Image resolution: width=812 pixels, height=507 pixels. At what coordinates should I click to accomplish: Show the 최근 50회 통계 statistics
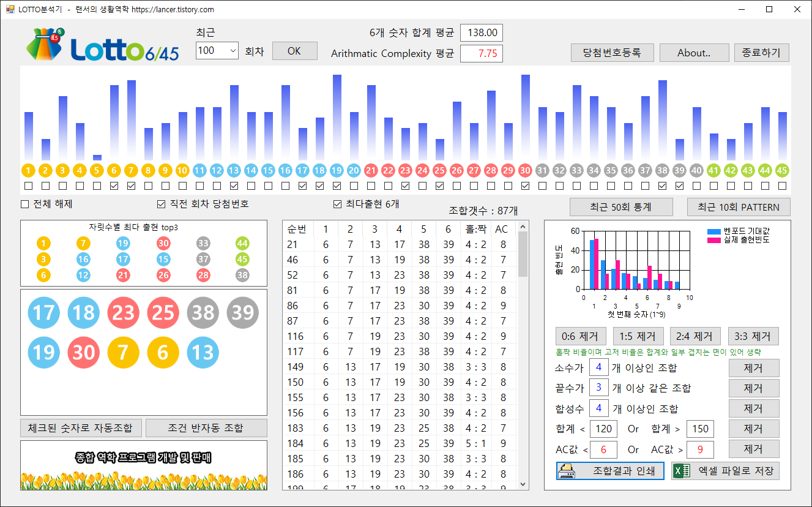pos(621,207)
